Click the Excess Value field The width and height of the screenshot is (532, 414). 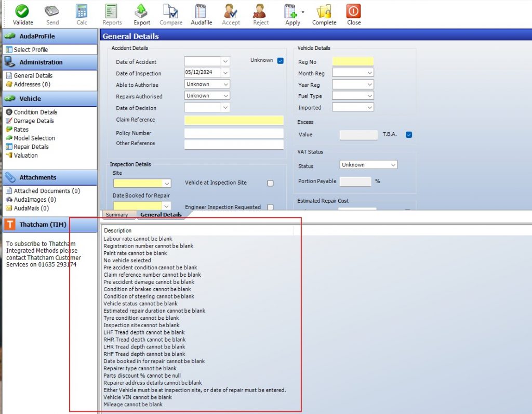[x=358, y=135]
